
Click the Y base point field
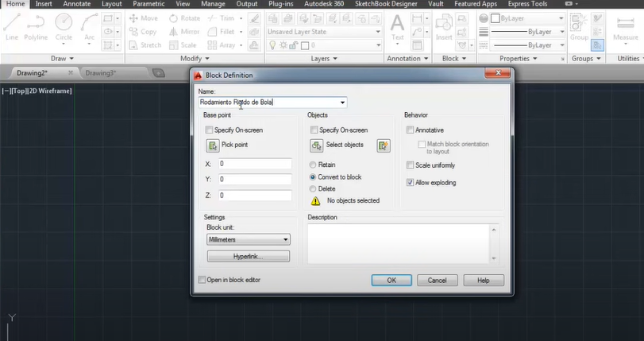tap(255, 180)
